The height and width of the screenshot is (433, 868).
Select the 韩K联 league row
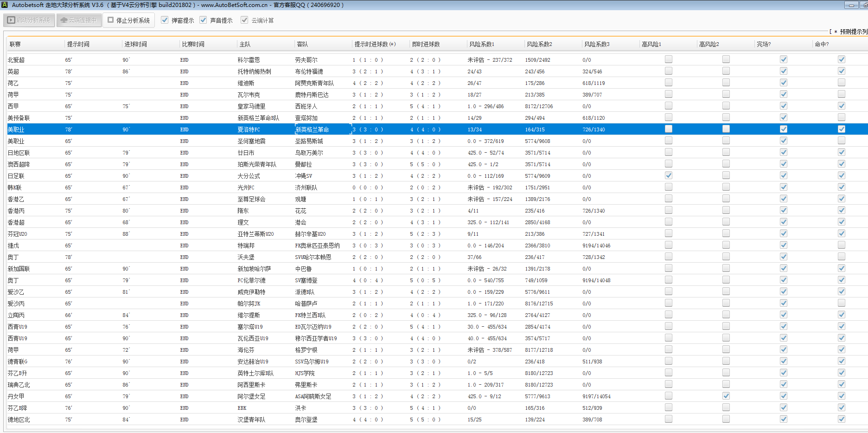[15, 187]
